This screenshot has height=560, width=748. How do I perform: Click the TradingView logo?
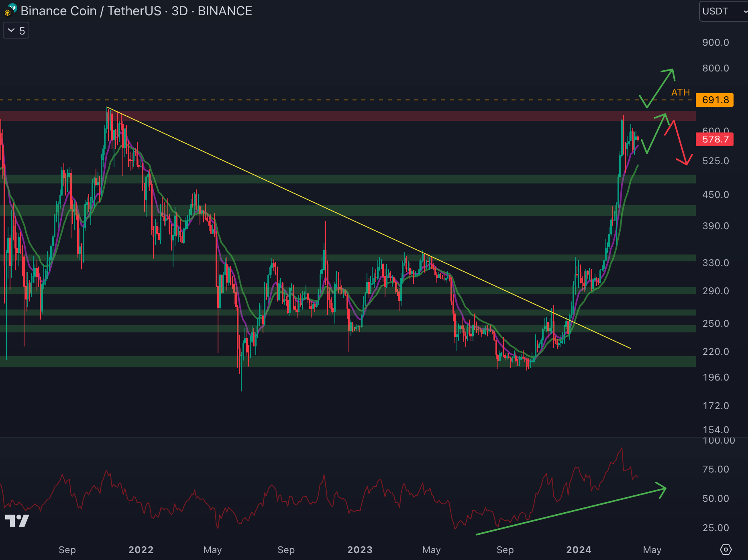(17, 520)
